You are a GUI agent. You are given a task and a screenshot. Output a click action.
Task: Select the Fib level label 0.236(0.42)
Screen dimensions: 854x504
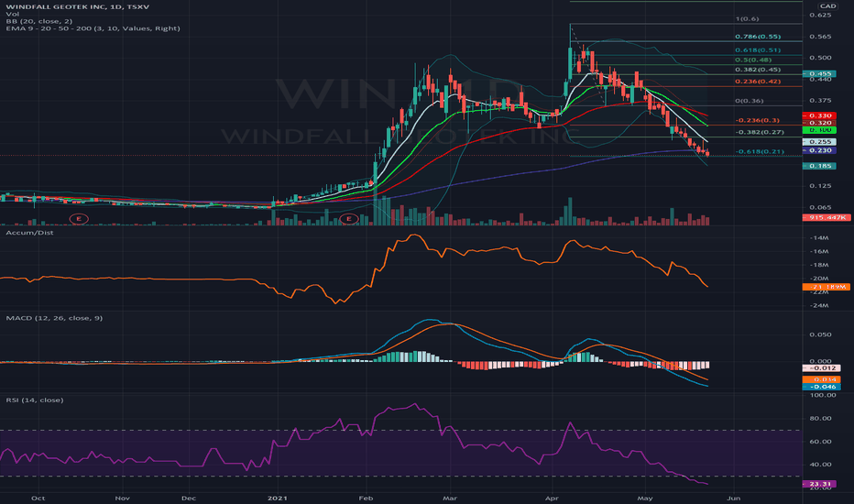(x=758, y=82)
